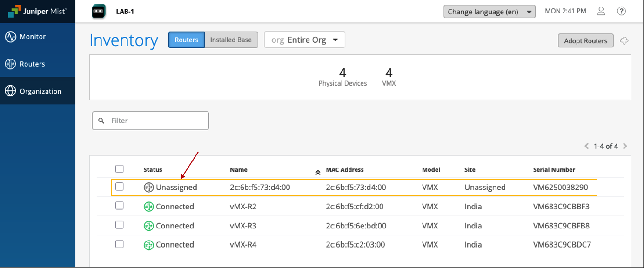Click the Unassigned router status icon
Image resolution: width=644 pixels, height=268 pixels.
coord(148,188)
